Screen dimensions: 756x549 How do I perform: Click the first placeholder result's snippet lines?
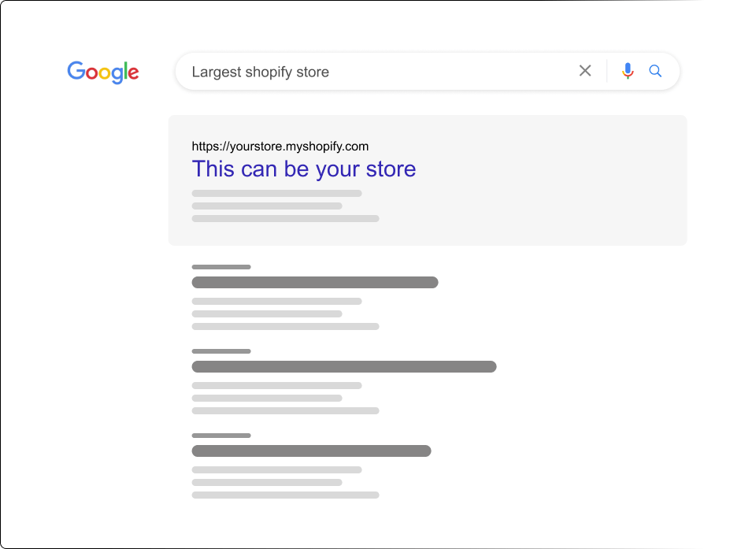(x=277, y=313)
